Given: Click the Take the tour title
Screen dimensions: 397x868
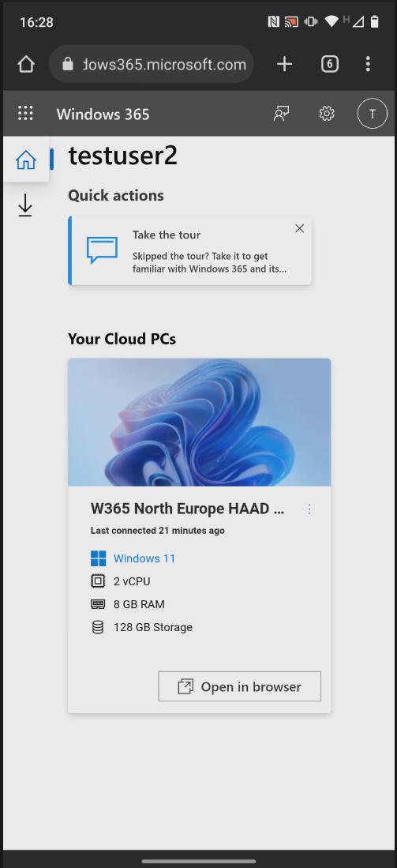Looking at the screenshot, I should [x=167, y=235].
